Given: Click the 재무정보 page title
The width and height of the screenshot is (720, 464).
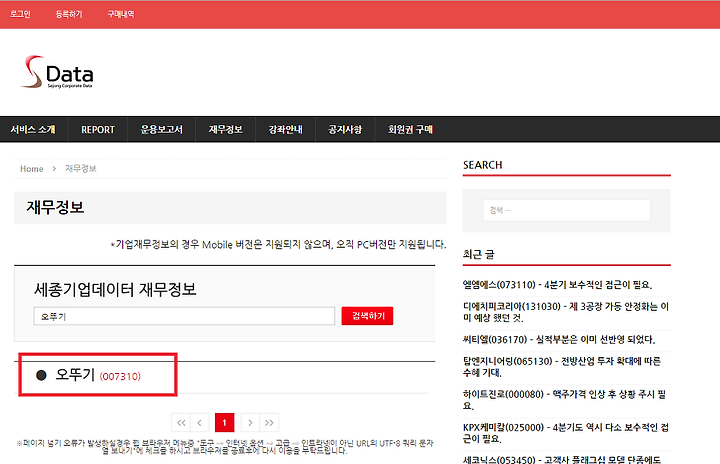Looking at the screenshot, I should [55, 207].
